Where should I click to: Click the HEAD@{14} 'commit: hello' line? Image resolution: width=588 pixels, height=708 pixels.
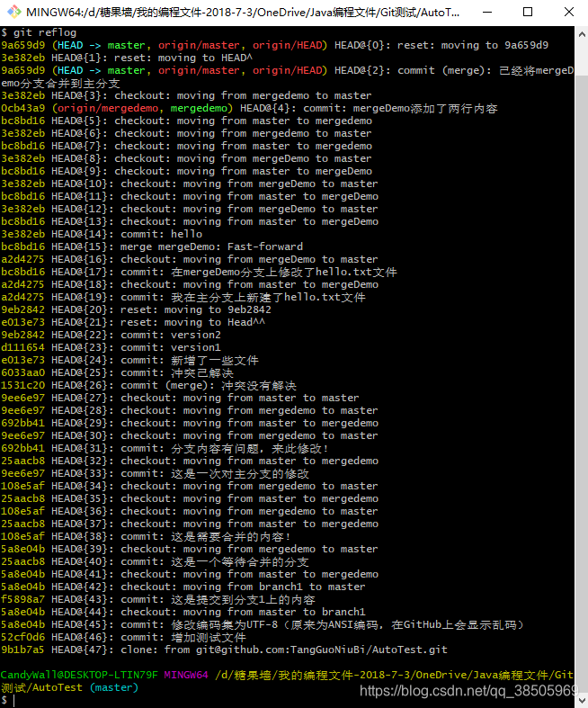click(102, 234)
